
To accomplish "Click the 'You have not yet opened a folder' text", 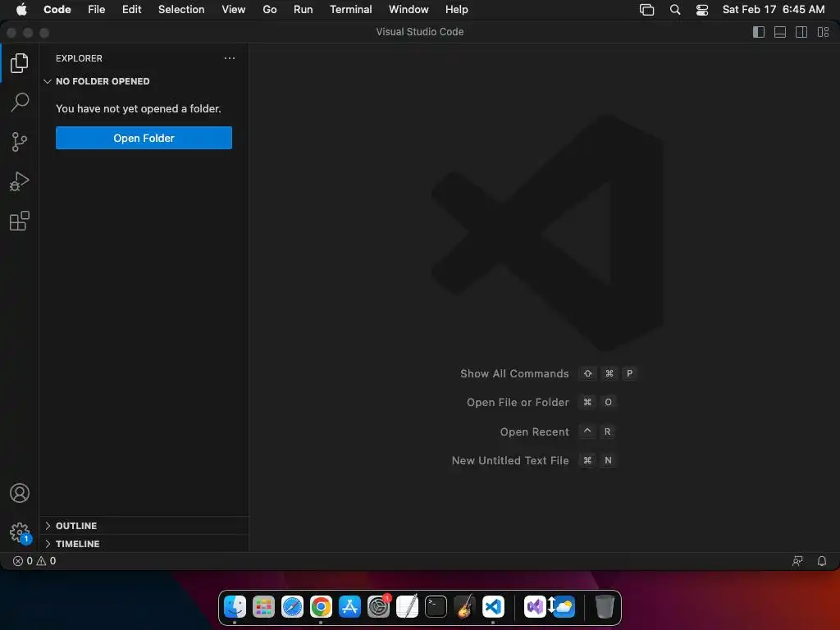I will [x=138, y=109].
